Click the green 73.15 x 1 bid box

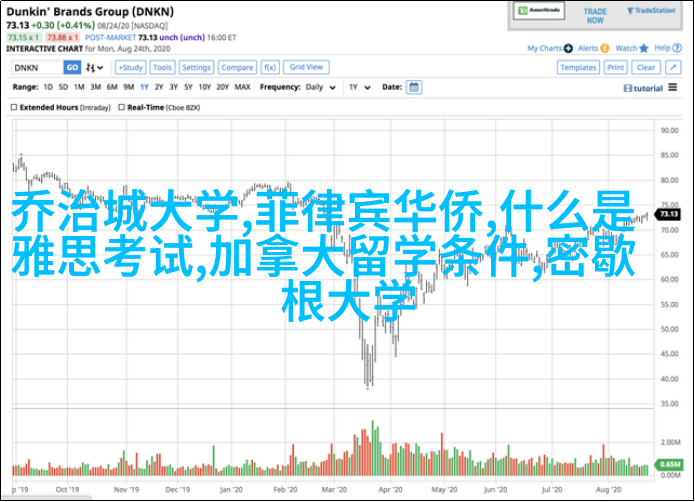coord(23,38)
